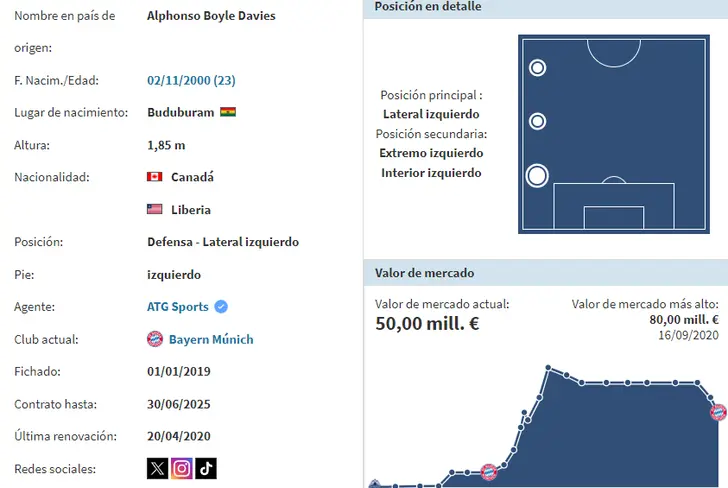Image resolution: width=728 pixels, height=488 pixels.
Task: Select the large left-back position marker on pitch
Action: (537, 176)
